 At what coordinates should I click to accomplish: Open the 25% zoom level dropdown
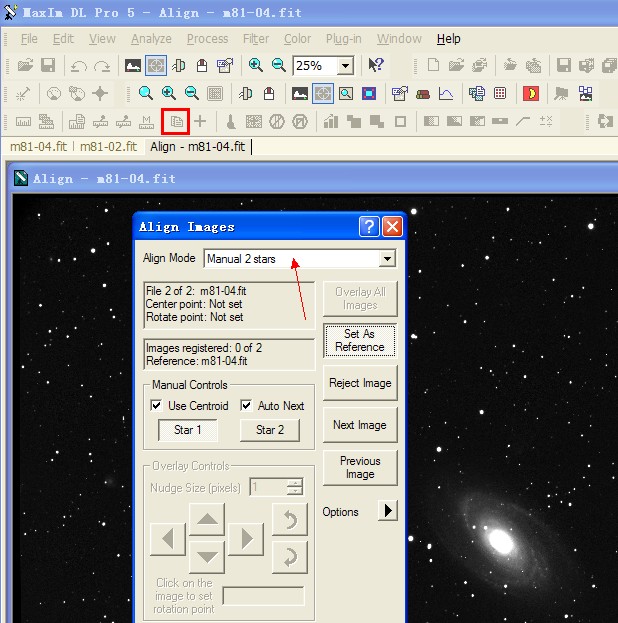(345, 66)
